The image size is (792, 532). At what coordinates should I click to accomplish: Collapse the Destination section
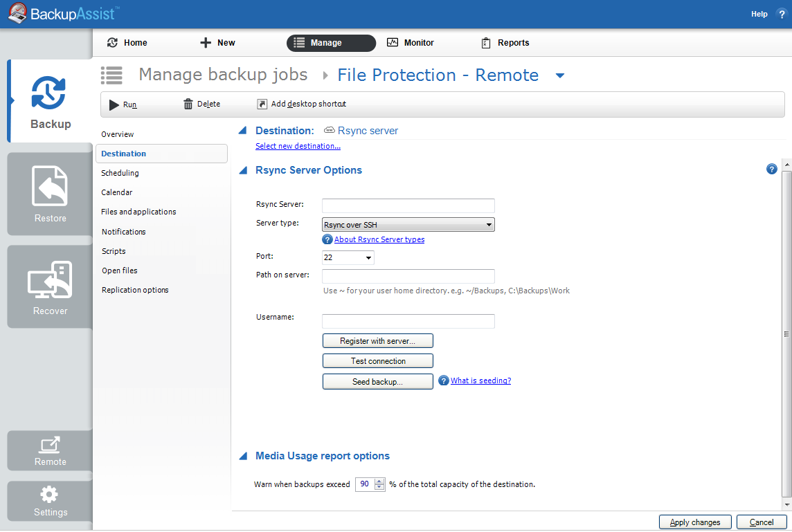tap(243, 130)
